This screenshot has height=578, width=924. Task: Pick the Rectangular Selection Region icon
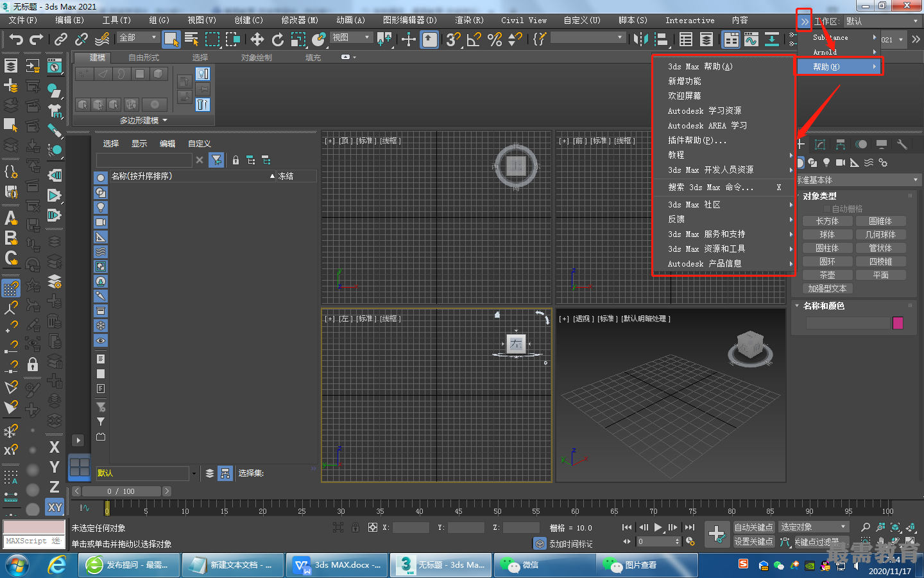pos(212,40)
